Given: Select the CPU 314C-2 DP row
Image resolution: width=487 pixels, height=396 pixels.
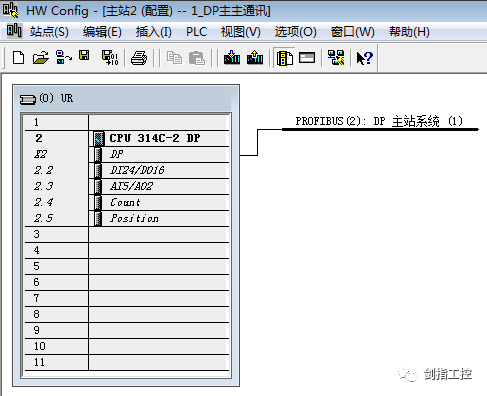Looking at the screenshot, I should coord(127,138).
